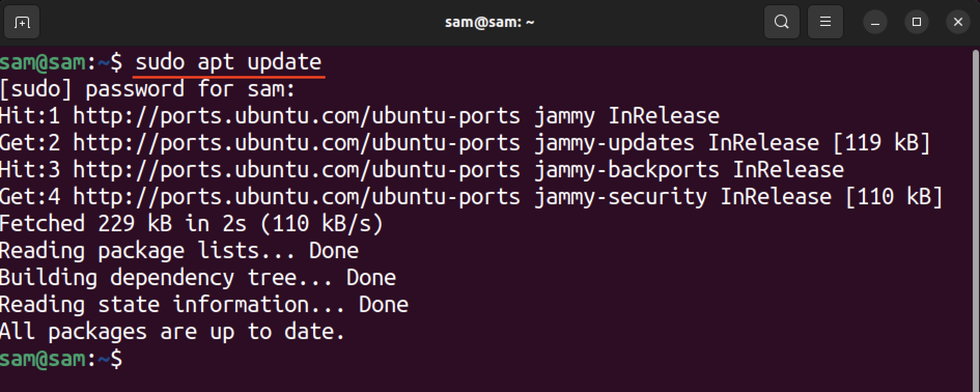Click the underlined sudo apt update command
The width and height of the screenshot is (980, 392).
(228, 62)
